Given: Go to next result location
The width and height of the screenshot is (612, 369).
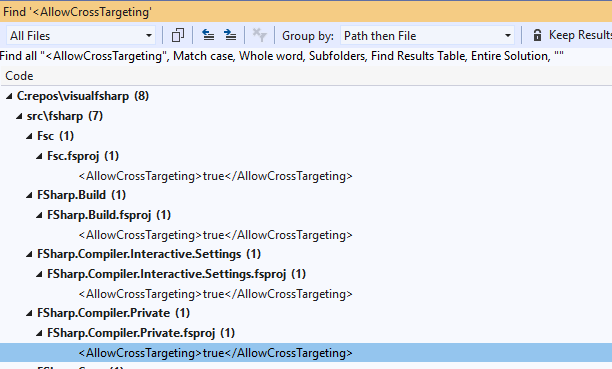Looking at the screenshot, I should tap(230, 36).
